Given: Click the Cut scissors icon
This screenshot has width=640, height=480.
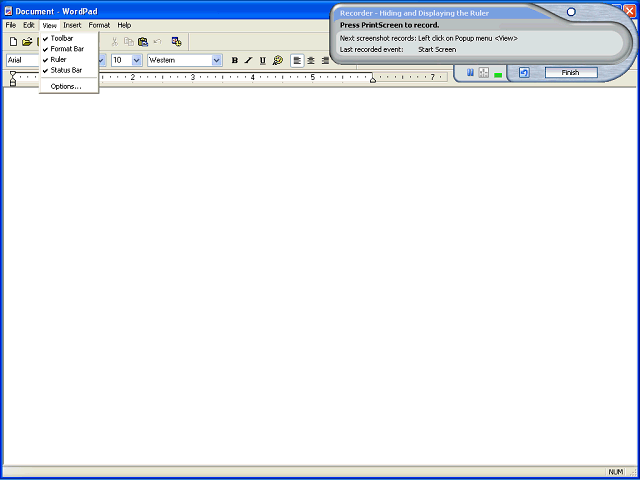Looking at the screenshot, I should pyautogui.click(x=115, y=42).
